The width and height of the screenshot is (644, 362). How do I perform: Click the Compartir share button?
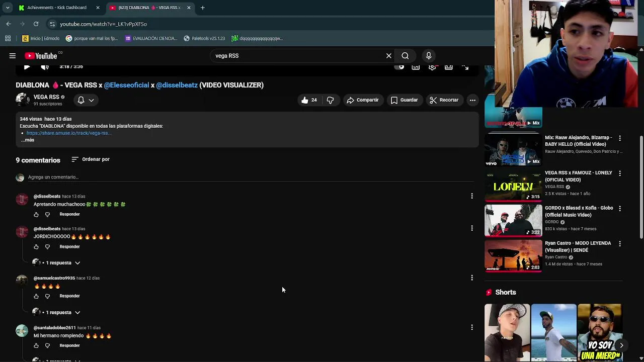pos(362,100)
